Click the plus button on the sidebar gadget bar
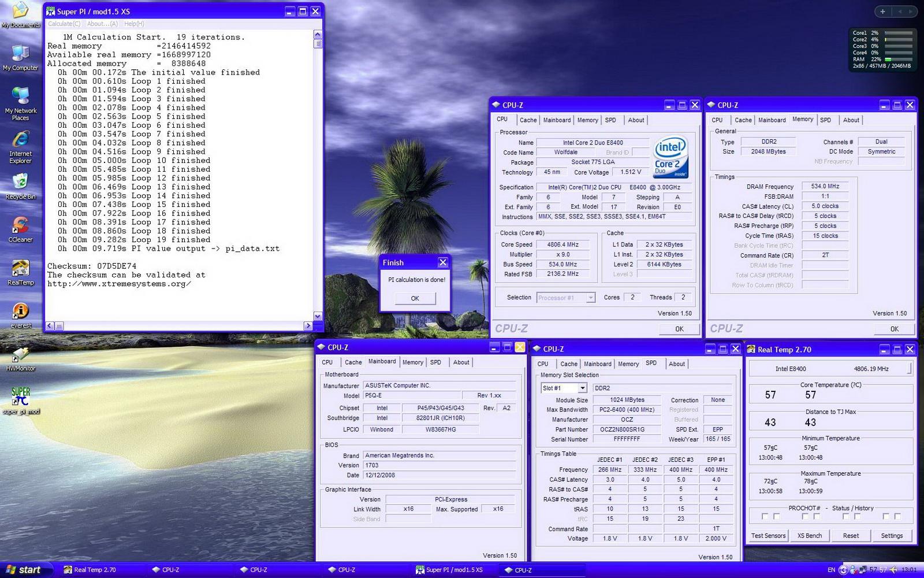 pyautogui.click(x=882, y=11)
